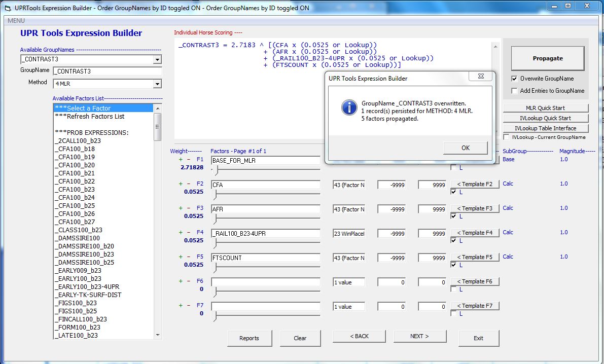Click F2 factor field containing CFA

pos(265,185)
